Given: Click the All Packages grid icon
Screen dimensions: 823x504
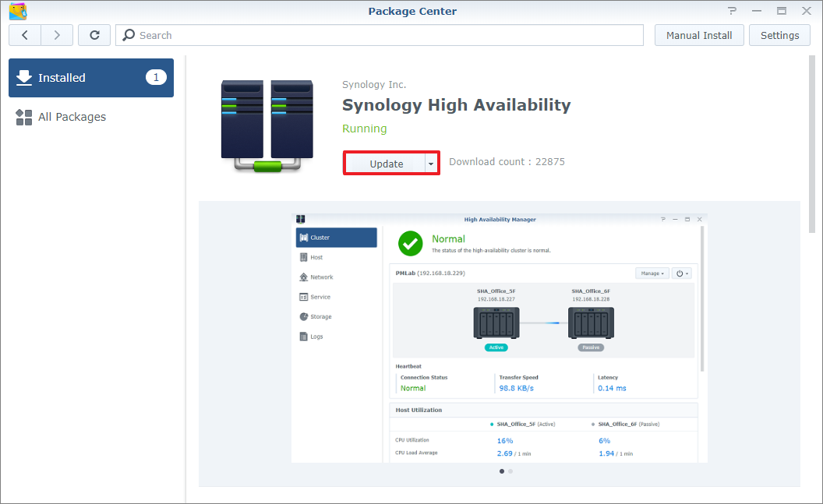Looking at the screenshot, I should (24, 117).
